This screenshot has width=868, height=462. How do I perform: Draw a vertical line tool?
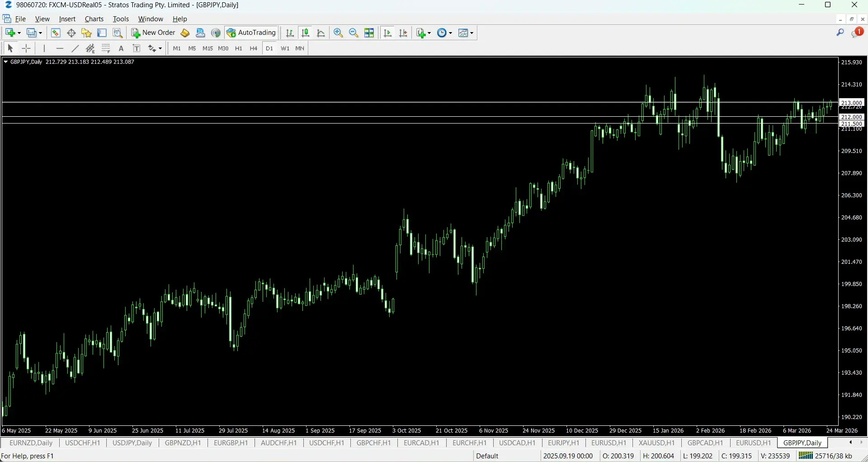pos(44,48)
